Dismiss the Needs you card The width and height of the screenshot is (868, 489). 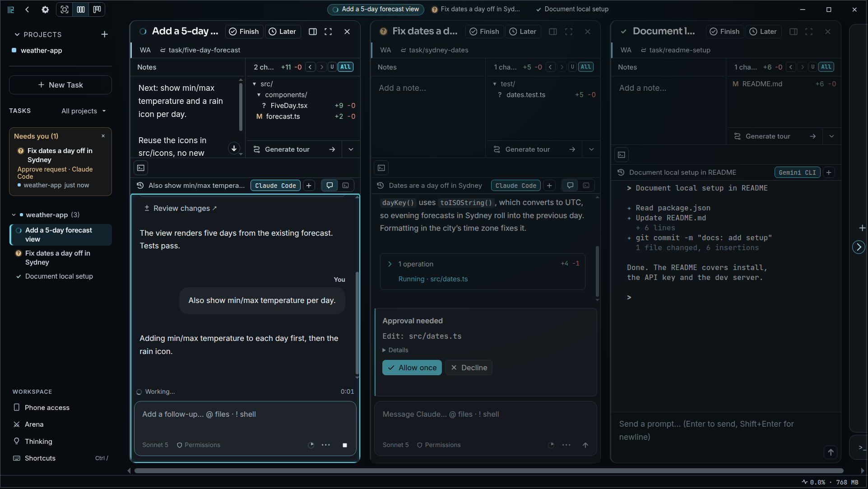[x=103, y=136]
